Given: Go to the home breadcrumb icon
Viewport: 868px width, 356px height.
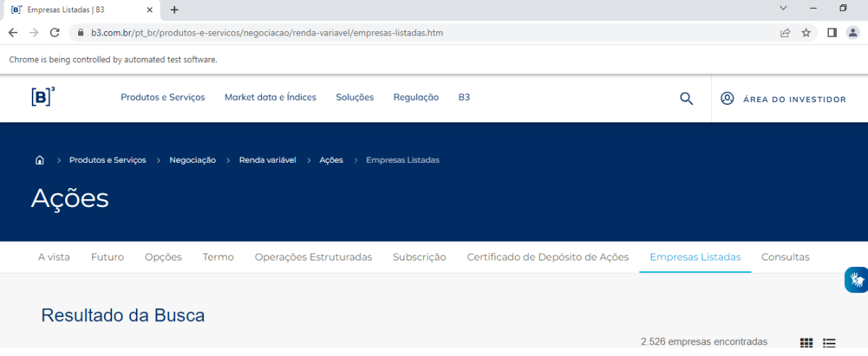Looking at the screenshot, I should click(40, 160).
